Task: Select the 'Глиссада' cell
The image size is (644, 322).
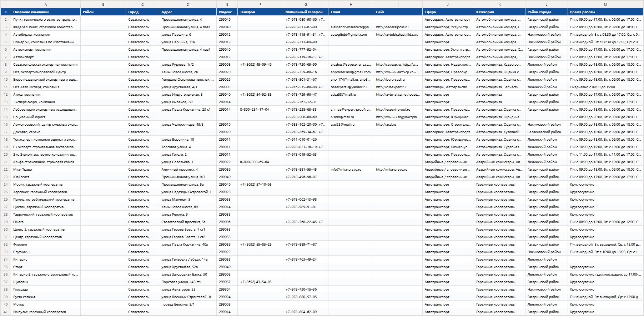Action: [46, 290]
